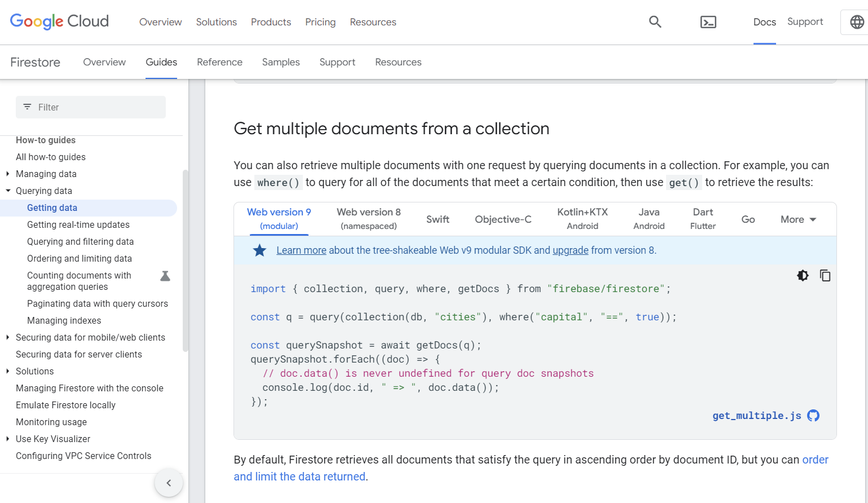The image size is (868, 503).
Task: Expand Securing data for mobile/web clients
Action: point(8,337)
